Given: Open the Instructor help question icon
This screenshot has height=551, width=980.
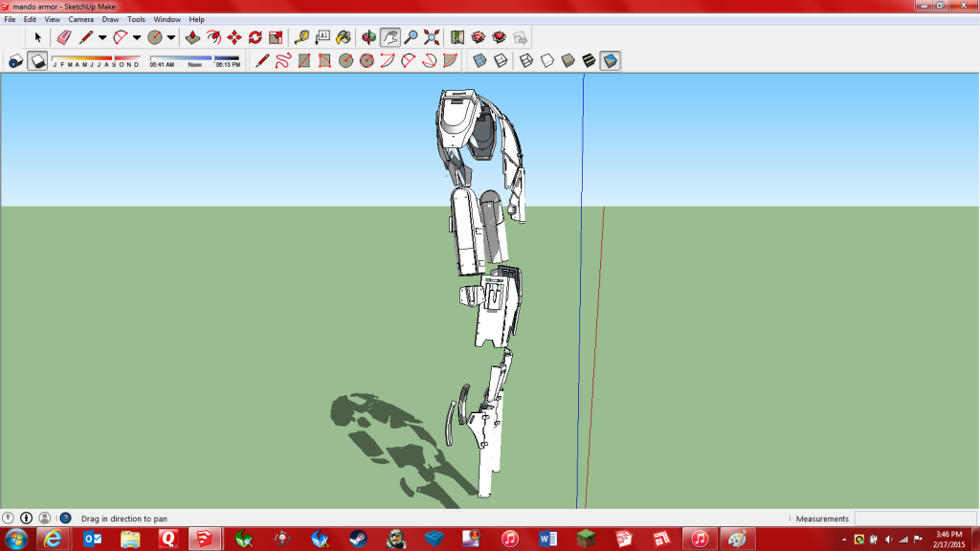Looking at the screenshot, I should coord(65,518).
